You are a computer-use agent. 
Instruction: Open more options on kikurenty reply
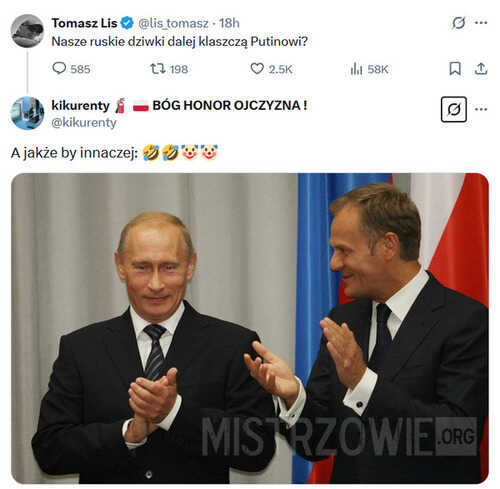pos(481,109)
